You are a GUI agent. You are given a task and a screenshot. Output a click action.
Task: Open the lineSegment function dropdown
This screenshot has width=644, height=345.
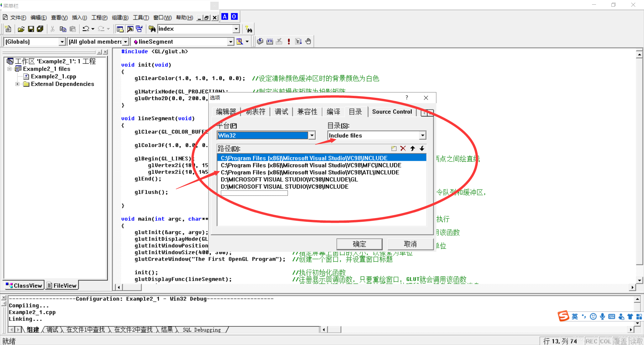pos(231,42)
